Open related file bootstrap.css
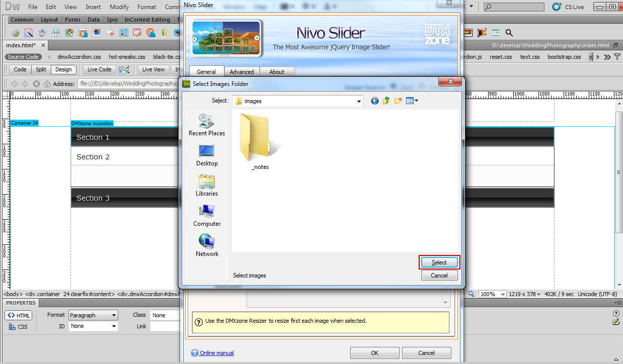The image size is (623, 364). 564,57
